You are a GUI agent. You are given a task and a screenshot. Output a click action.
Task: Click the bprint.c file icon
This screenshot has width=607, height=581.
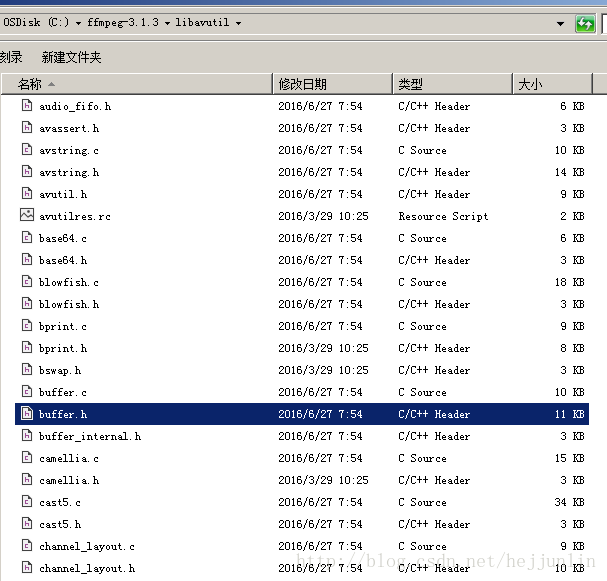pyautogui.click(x=27, y=326)
